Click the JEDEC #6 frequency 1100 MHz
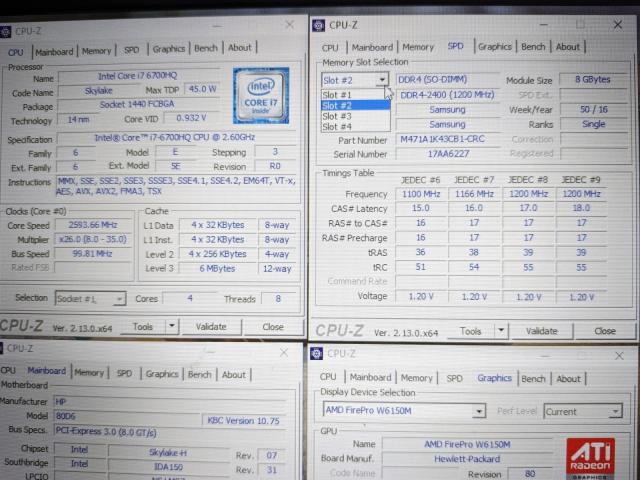The image size is (640, 480). pos(421,194)
